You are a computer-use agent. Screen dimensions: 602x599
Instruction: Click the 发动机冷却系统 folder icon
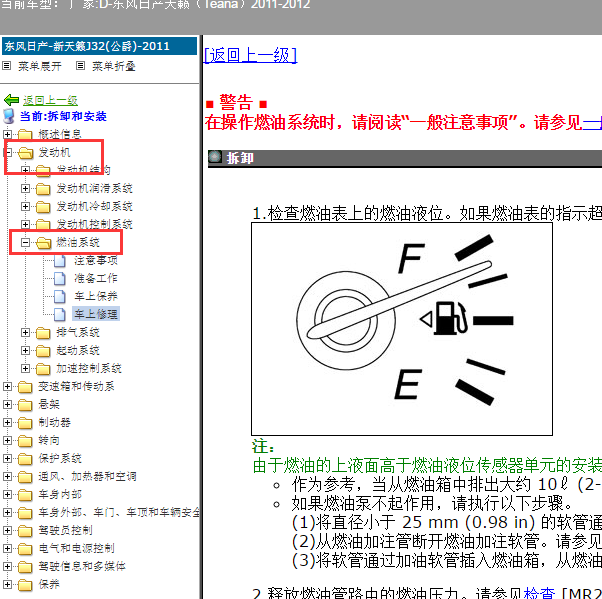click(x=43, y=207)
